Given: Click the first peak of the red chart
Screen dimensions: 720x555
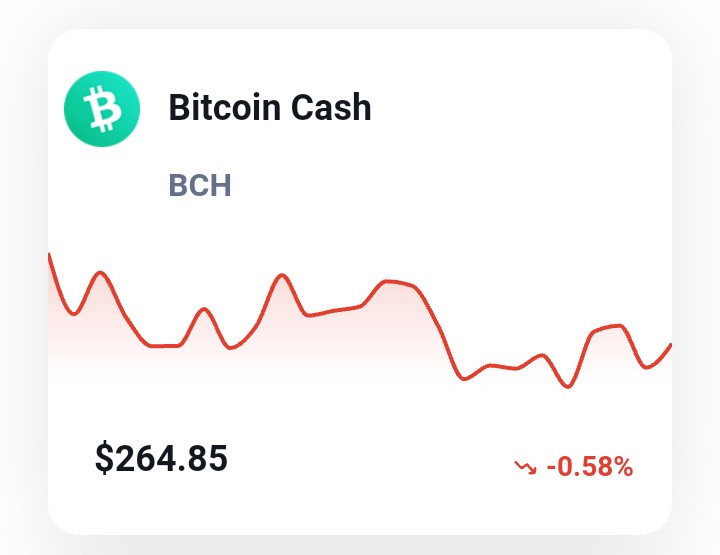Looking at the screenshot, I should tap(101, 273).
